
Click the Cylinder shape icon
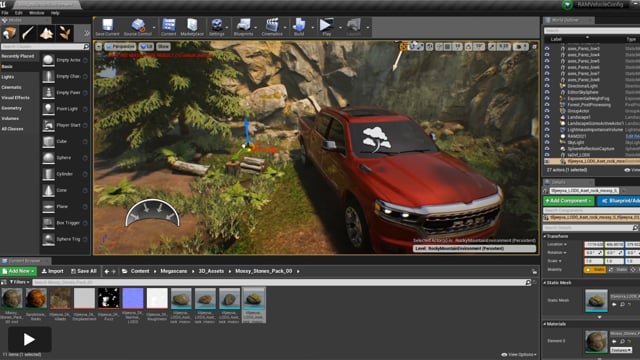tap(48, 174)
